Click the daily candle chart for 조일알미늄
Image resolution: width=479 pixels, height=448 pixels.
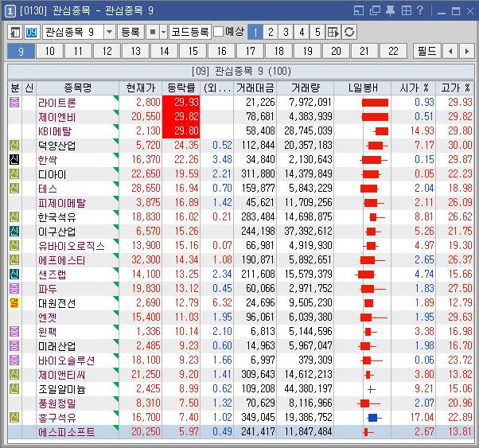[371, 389]
